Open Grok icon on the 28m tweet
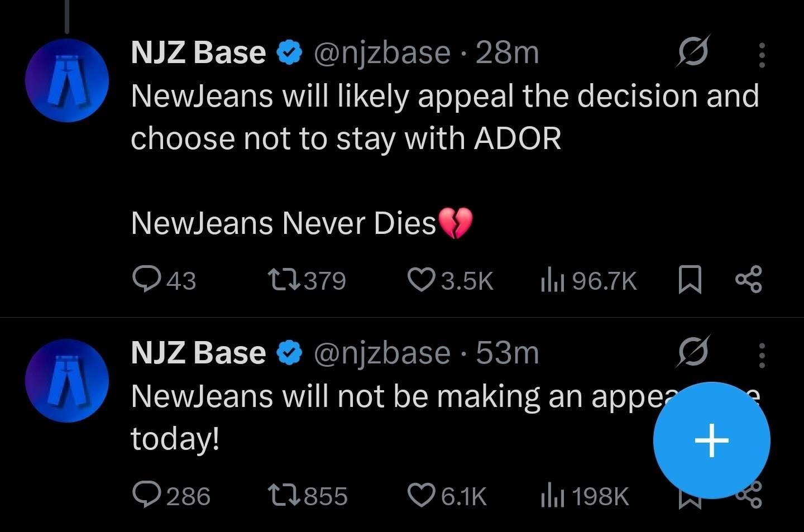804x532 pixels. coord(693,52)
